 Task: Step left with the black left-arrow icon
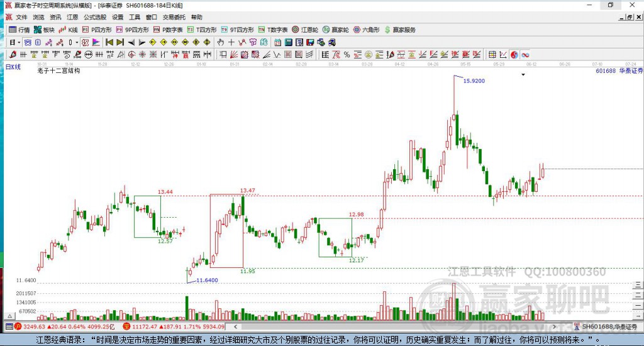tap(131, 42)
